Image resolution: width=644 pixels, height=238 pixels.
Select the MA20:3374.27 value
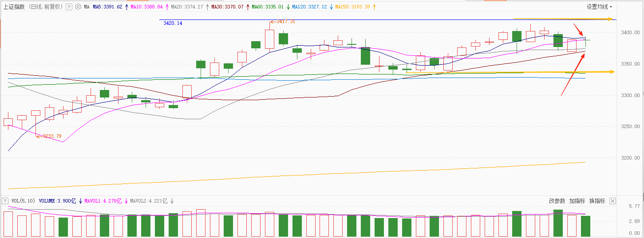click(187, 7)
